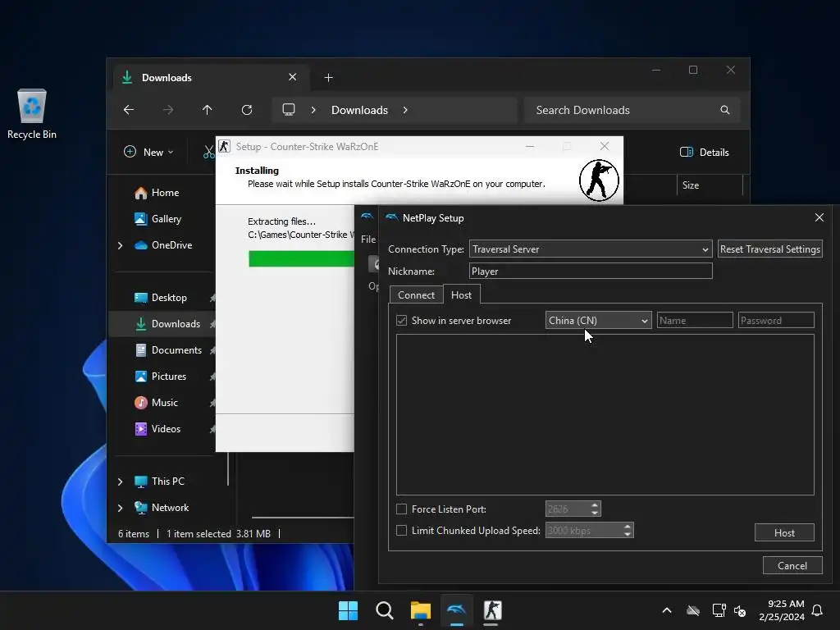The image size is (840, 630).
Task: Switch to Counter-Strike setup taskbar icon
Action: pyautogui.click(x=492, y=610)
